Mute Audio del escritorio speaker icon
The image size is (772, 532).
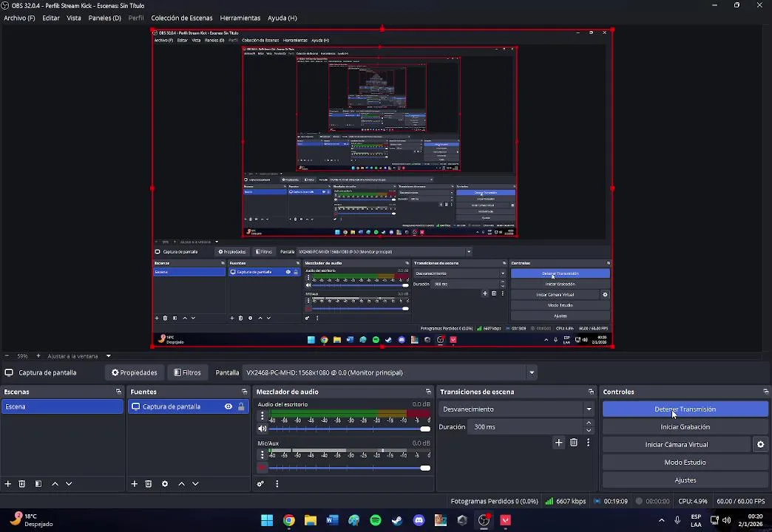tap(262, 429)
